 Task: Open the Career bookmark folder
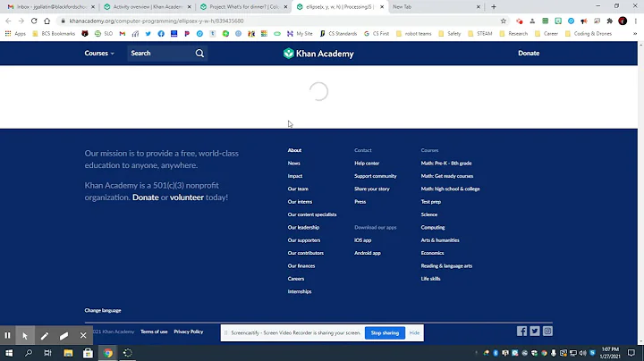coord(547,34)
